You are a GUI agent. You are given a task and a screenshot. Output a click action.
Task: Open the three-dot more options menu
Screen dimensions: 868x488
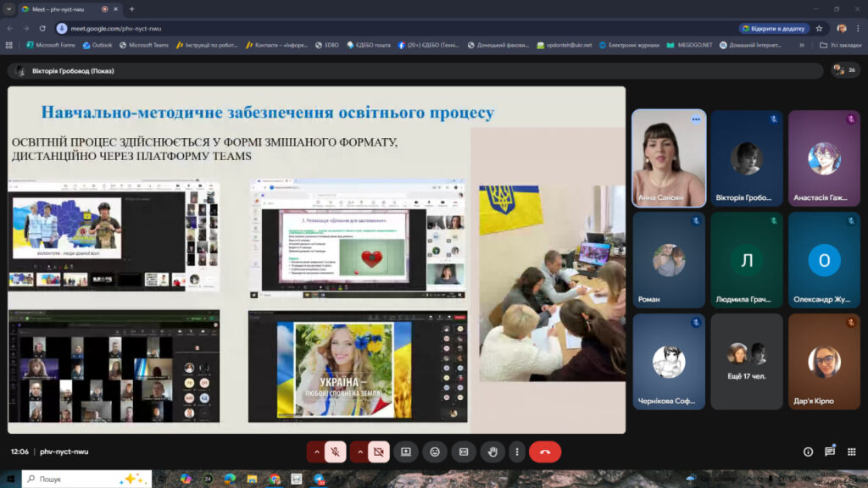(x=516, y=452)
